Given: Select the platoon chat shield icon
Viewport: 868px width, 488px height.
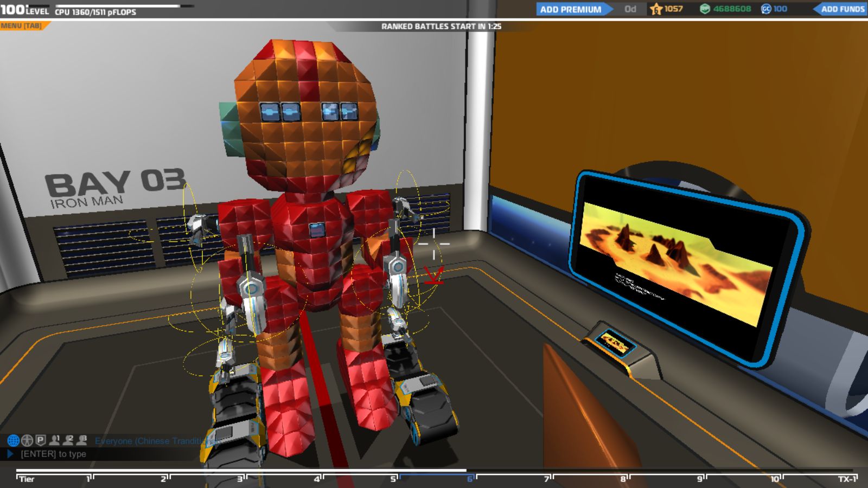Looking at the screenshot, I should click(x=41, y=440).
